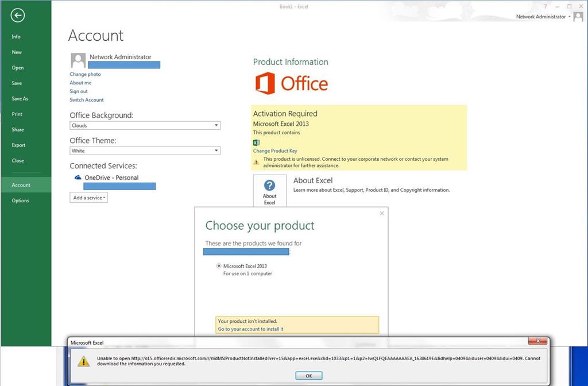This screenshot has height=386, width=588.
Task: Click the Your product isn't installed message
Action: (247, 321)
